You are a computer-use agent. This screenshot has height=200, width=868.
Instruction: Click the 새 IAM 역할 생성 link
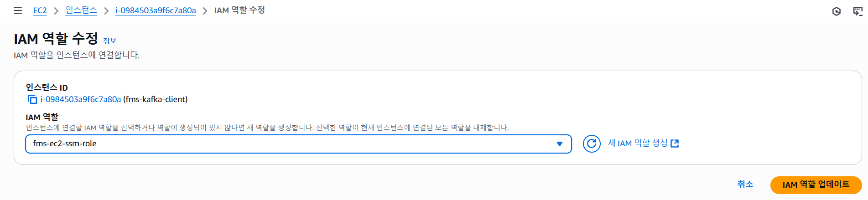(x=638, y=144)
